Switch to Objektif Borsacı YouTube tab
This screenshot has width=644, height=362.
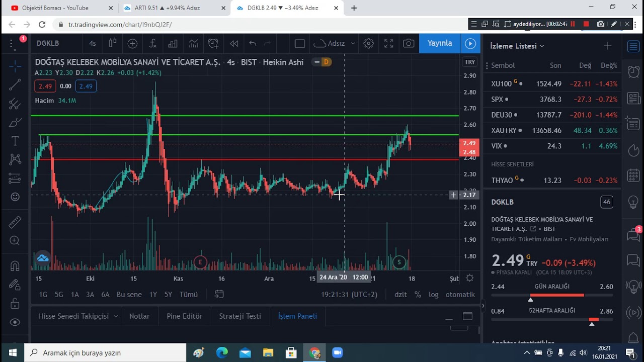click(61, 8)
